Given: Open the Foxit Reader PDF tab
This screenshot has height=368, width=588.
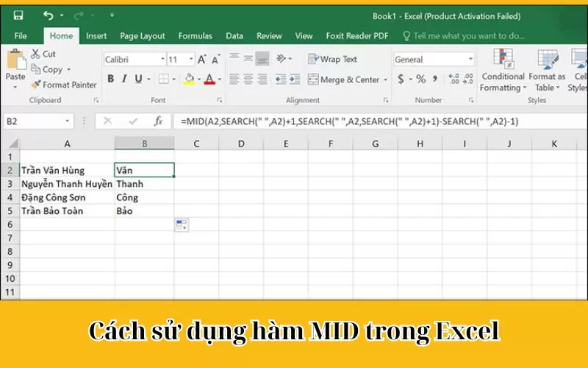Looking at the screenshot, I should coord(357,36).
